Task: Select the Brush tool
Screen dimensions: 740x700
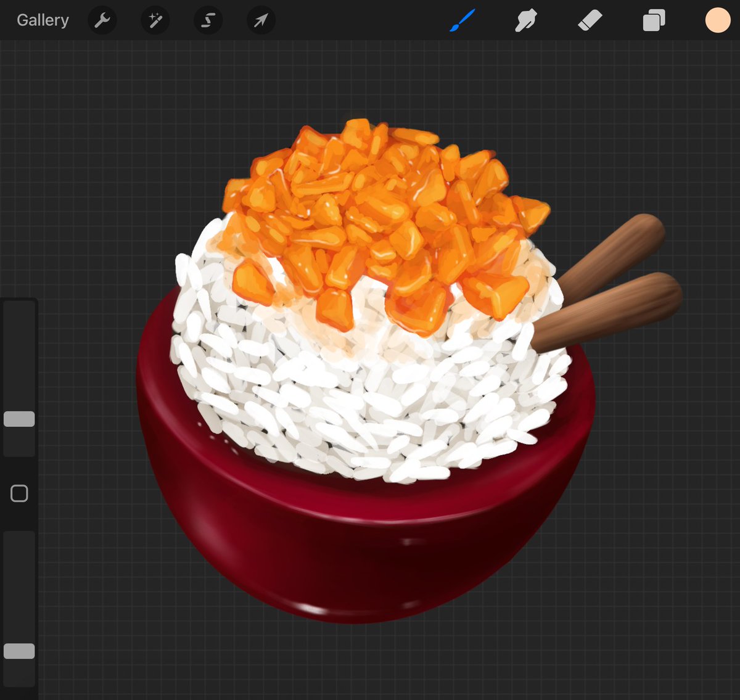Action: [462, 20]
